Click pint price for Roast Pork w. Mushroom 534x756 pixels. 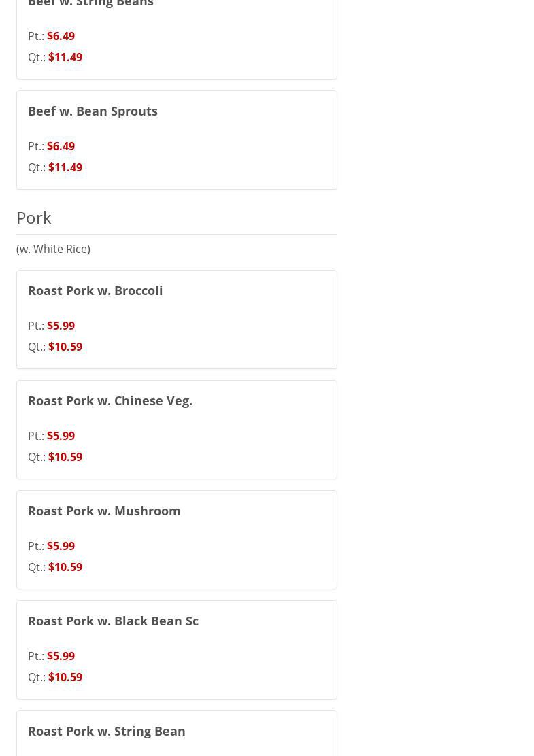coord(61,546)
